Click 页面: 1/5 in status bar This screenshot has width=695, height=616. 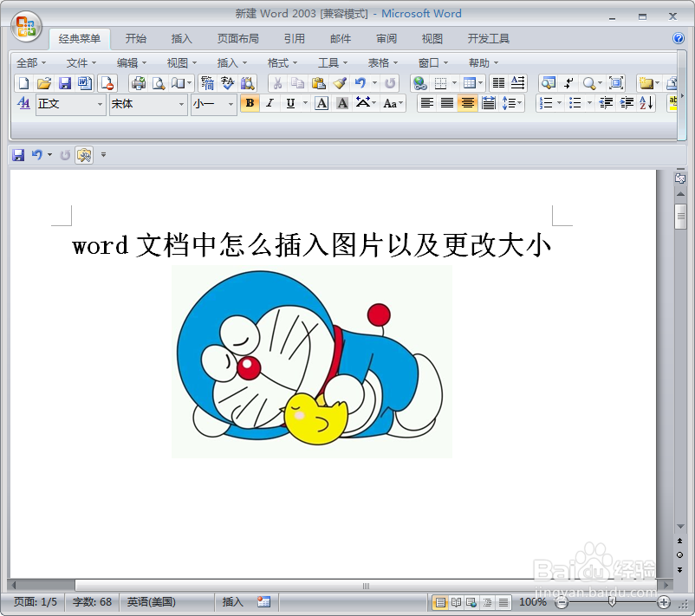point(36,602)
